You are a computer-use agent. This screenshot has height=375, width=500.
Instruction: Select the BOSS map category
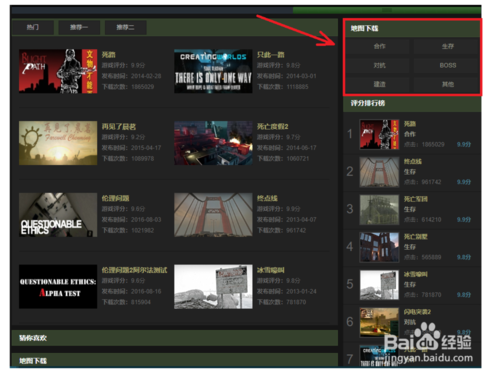pyautogui.click(x=447, y=65)
